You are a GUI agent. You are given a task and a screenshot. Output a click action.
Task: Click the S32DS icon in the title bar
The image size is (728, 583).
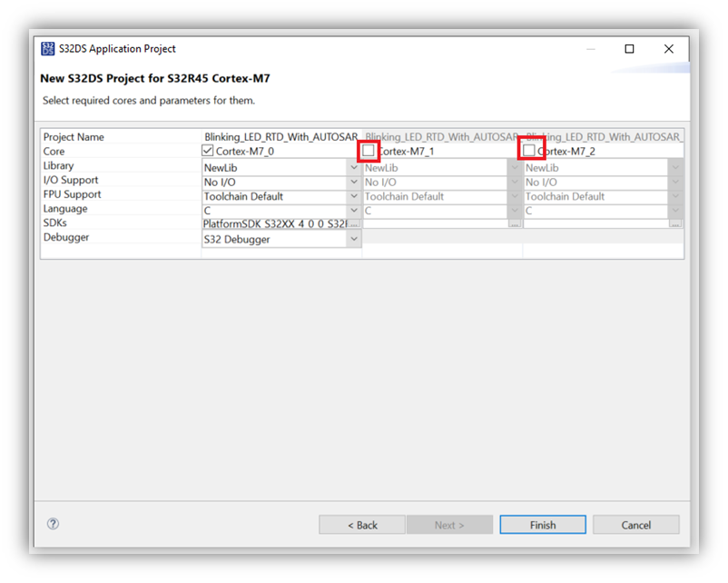pyautogui.click(x=47, y=49)
